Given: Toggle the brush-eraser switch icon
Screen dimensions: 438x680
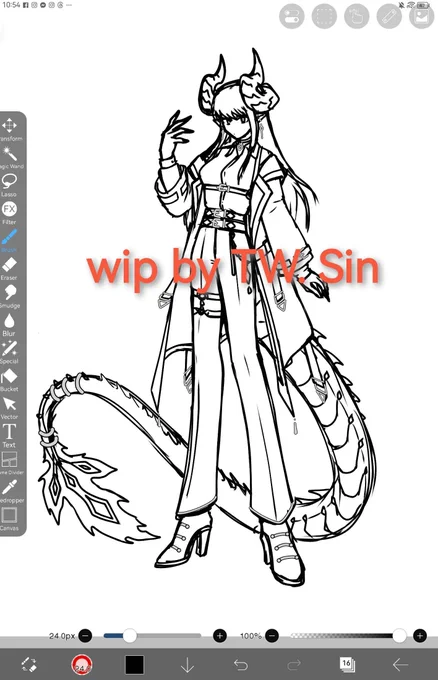Looking at the screenshot, I should click(29, 664).
